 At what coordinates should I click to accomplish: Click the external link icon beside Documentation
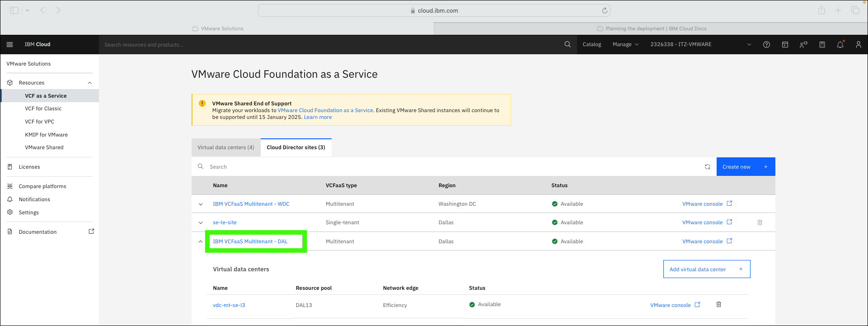point(91,232)
